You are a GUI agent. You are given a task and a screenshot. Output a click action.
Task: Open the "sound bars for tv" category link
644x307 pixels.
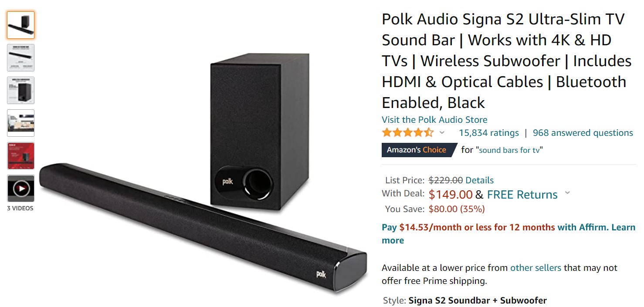[509, 150]
